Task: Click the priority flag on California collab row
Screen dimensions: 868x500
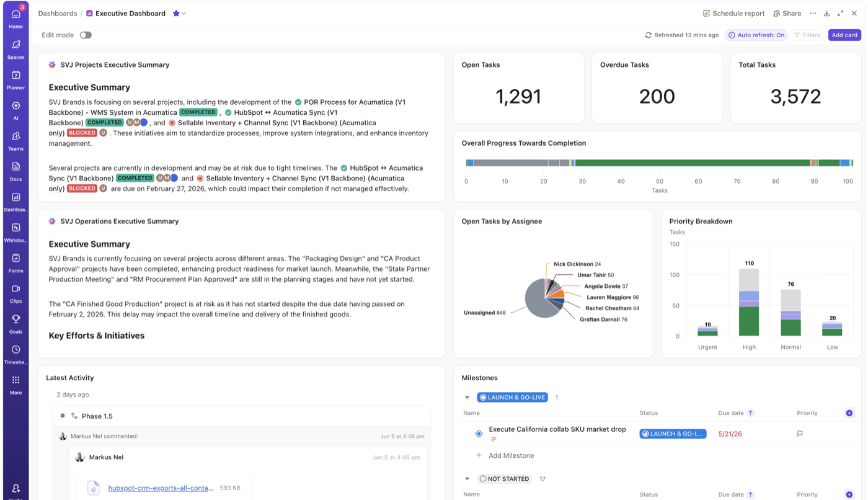Action: [x=800, y=434]
